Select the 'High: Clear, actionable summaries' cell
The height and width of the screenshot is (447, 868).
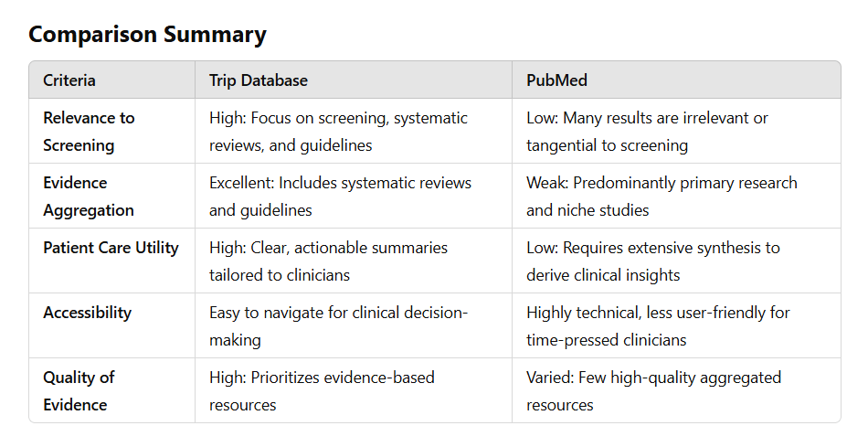pos(328,261)
